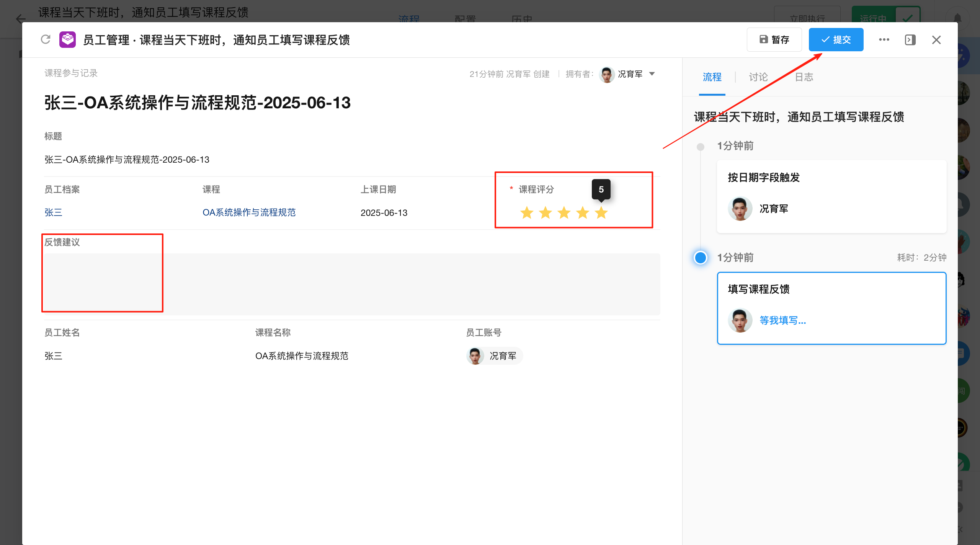Set course rating to one star
This screenshot has height=545, width=980.
(x=527, y=212)
